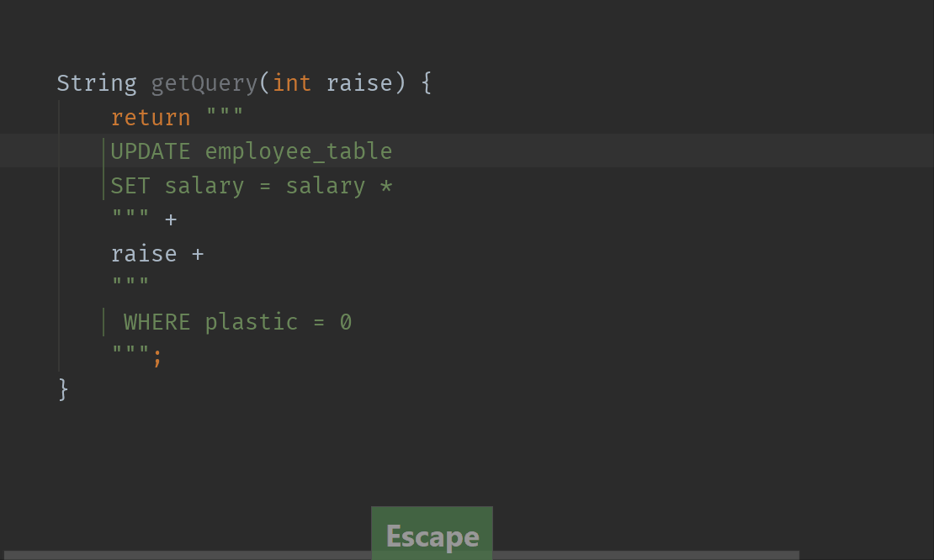Select the UPDATE keyword on the highlighted line
Viewport: 934px width, 560px height.
pos(150,151)
